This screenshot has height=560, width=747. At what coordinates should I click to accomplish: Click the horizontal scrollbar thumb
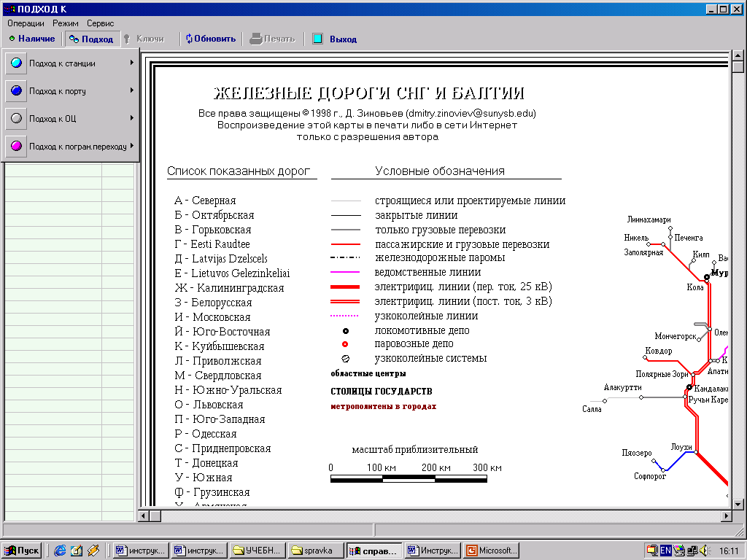click(155, 516)
